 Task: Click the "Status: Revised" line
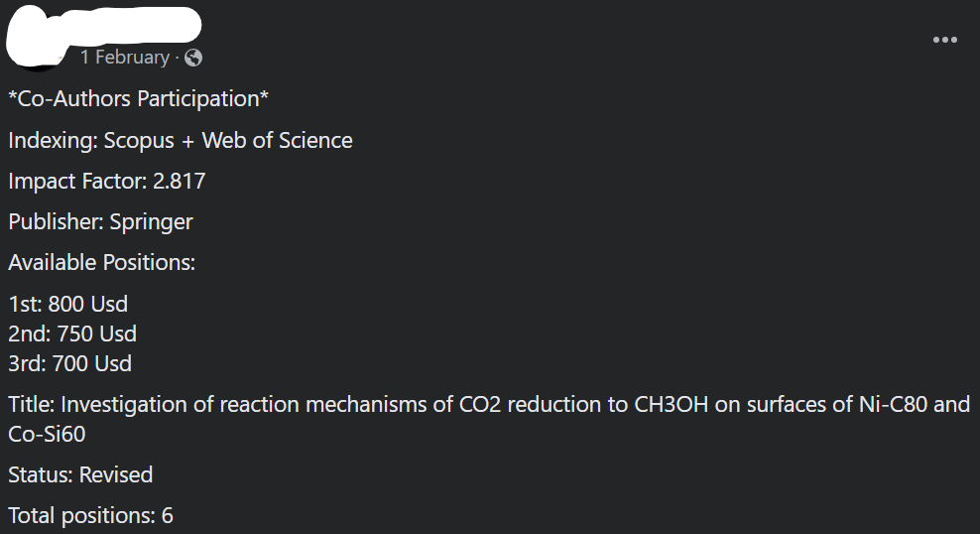pos(80,475)
